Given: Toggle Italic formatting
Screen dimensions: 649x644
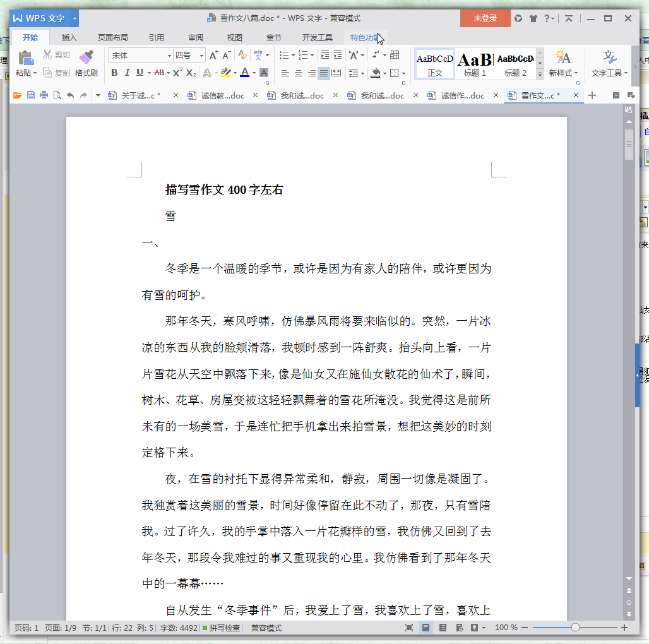Looking at the screenshot, I should point(127,73).
